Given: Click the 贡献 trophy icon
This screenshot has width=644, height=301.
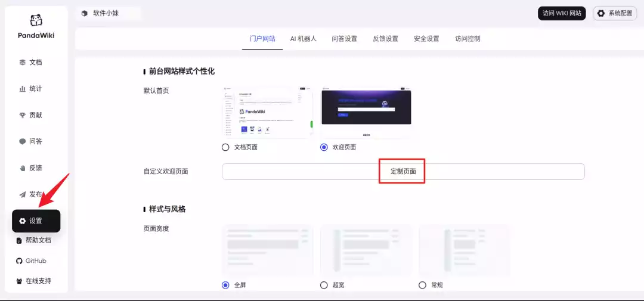Looking at the screenshot, I should [23, 116].
